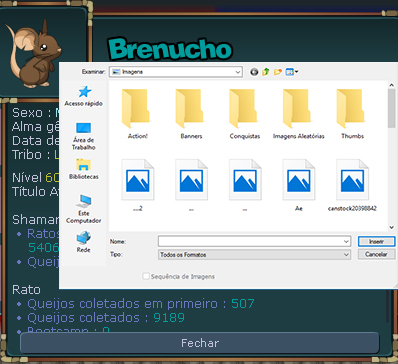This screenshot has height=364, width=398.
Task: Select the canstock20398842 image file
Action: [352, 185]
